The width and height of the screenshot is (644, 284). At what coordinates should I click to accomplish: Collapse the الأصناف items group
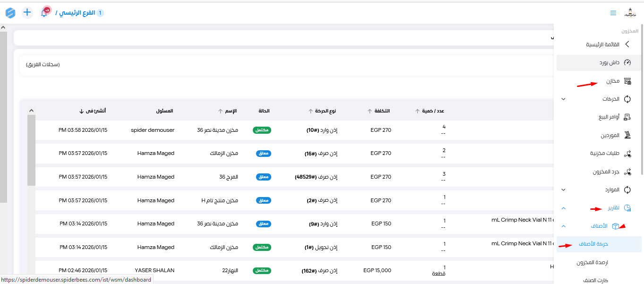coord(563,226)
